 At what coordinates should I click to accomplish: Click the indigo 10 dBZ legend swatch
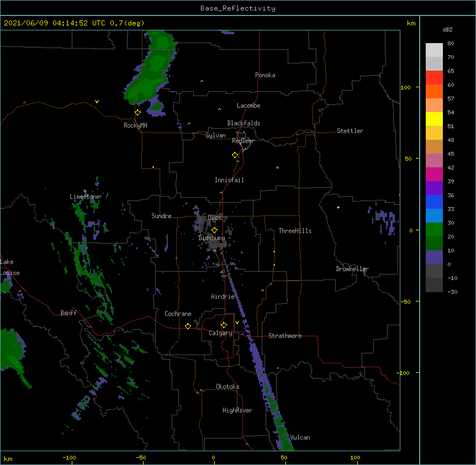(434, 257)
